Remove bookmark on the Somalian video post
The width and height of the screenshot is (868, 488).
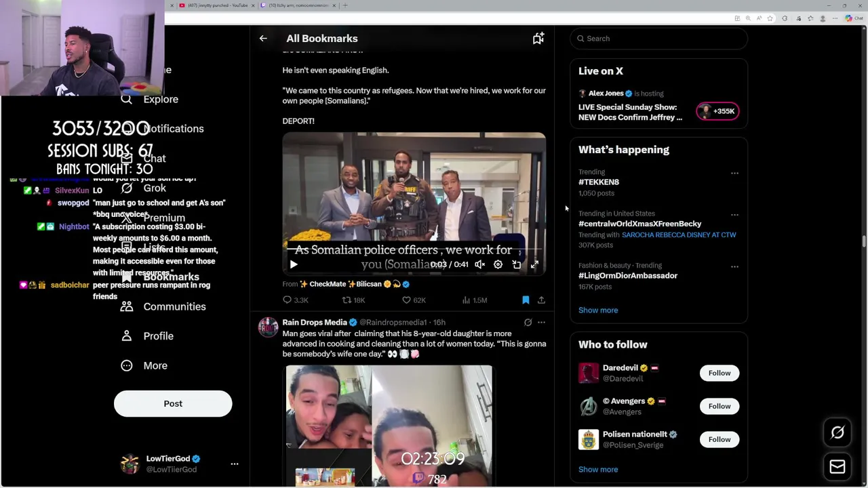pos(526,300)
